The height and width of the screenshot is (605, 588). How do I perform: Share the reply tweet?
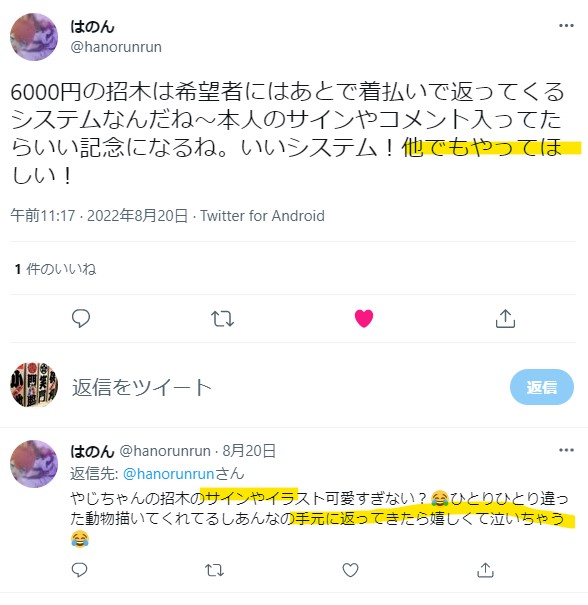485,570
